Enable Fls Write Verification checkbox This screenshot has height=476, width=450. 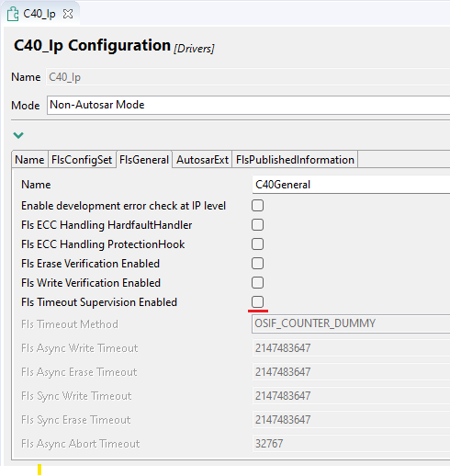tap(257, 283)
